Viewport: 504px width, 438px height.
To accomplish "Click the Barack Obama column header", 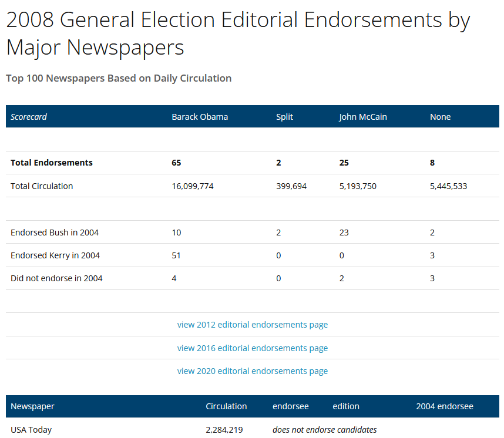I will 200,117.
